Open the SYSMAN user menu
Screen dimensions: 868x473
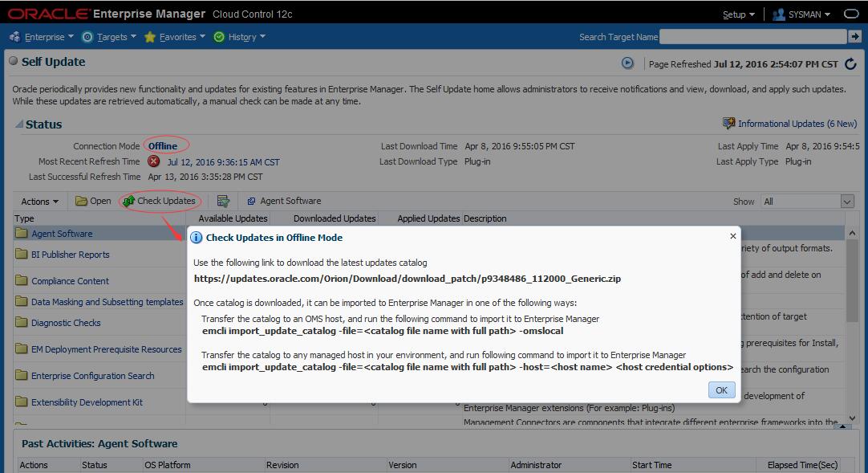801,14
